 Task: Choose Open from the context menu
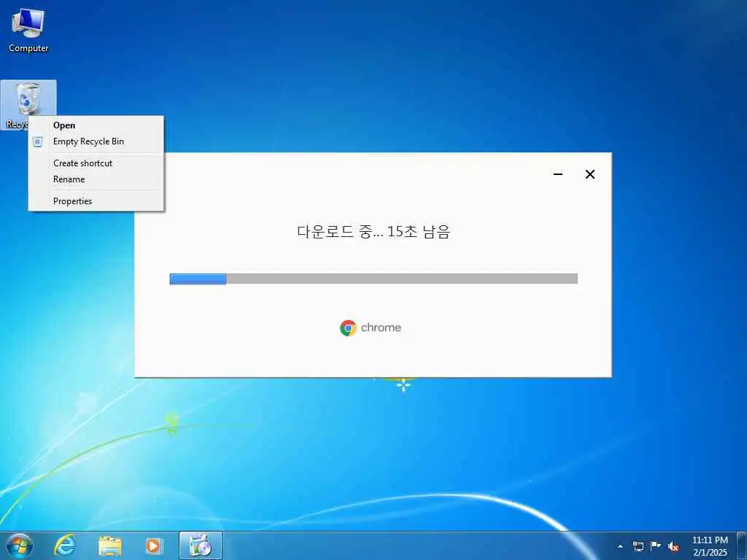96,125
